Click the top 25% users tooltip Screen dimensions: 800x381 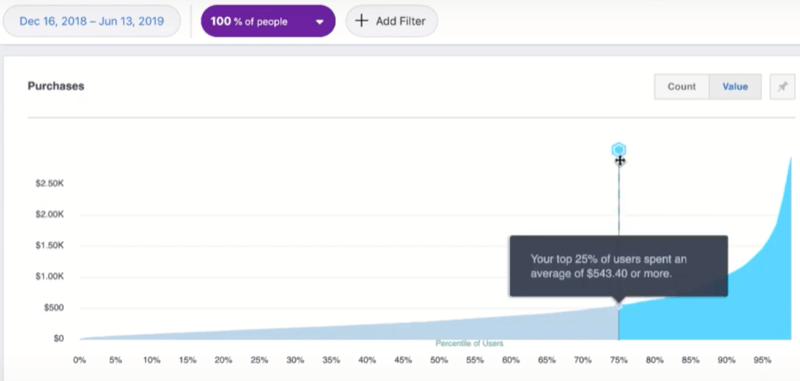618,266
